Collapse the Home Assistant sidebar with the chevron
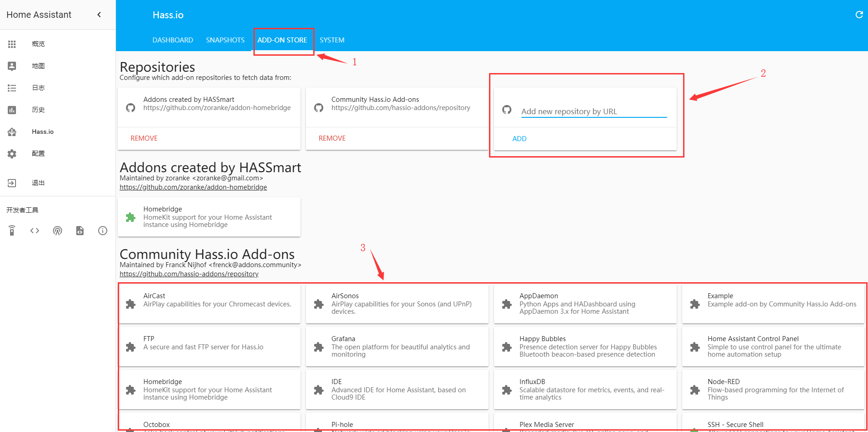Screen dimensions: 868x432 [99, 15]
